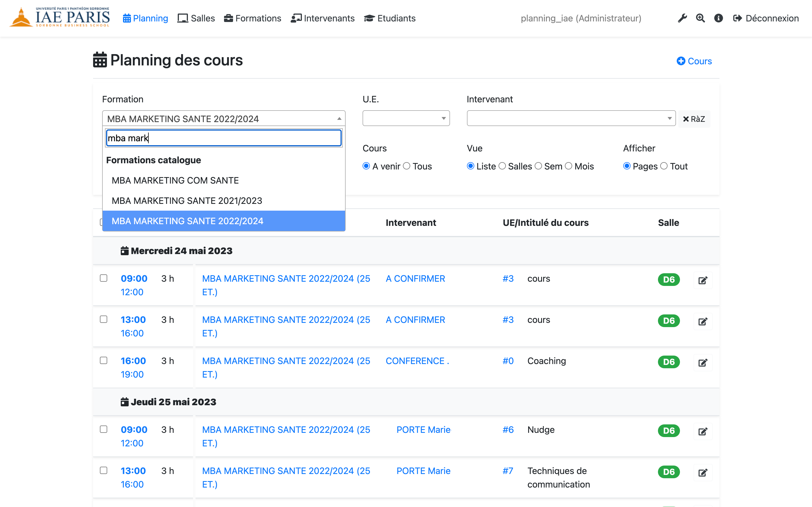812x507 pixels.
Task: Open the info circle icon
Action: pyautogui.click(x=718, y=18)
